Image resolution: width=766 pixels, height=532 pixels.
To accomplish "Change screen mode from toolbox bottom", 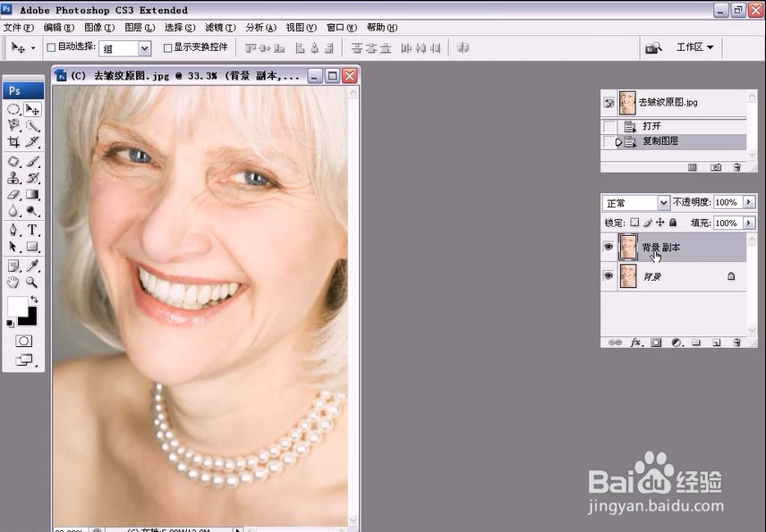I will (24, 360).
